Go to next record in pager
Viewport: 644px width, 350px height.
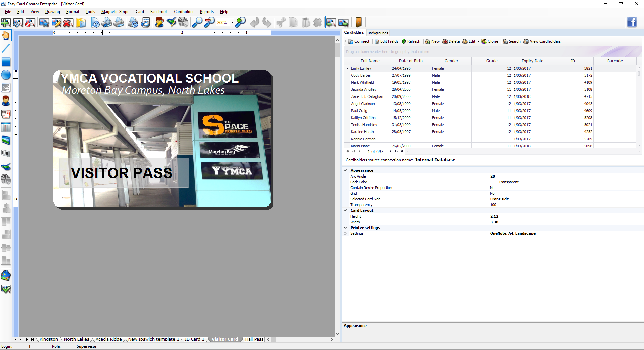[x=391, y=151]
